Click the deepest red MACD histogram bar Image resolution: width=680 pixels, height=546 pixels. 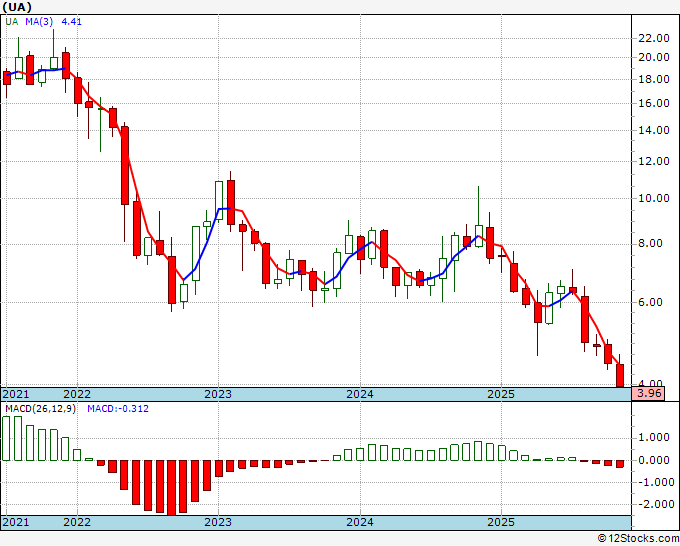pos(172,488)
